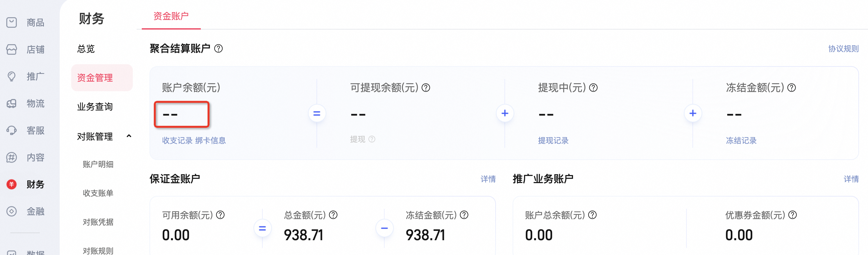Click the 客服 headset icon
This screenshot has height=255, width=868.
(12, 130)
